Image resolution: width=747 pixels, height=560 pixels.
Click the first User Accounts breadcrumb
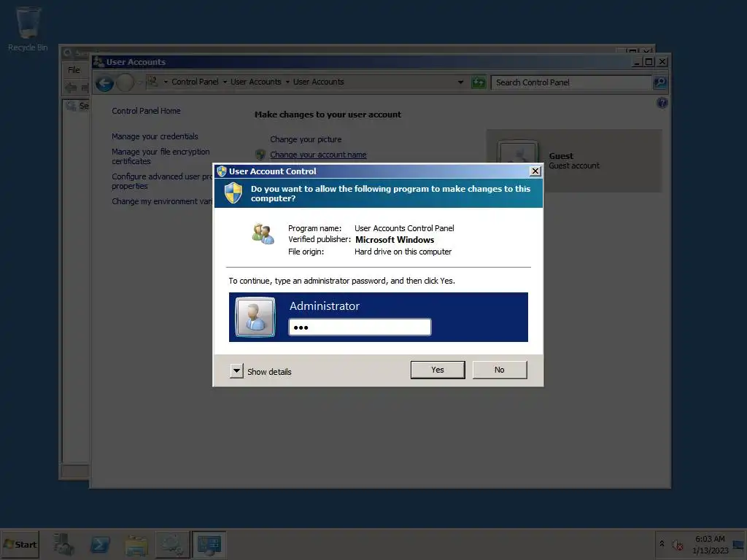coord(256,82)
